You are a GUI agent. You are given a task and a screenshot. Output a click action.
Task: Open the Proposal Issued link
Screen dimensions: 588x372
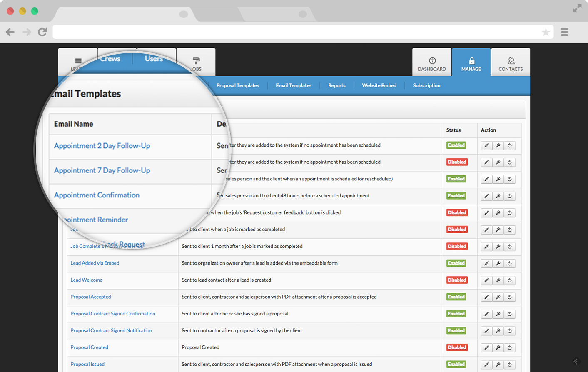point(87,364)
